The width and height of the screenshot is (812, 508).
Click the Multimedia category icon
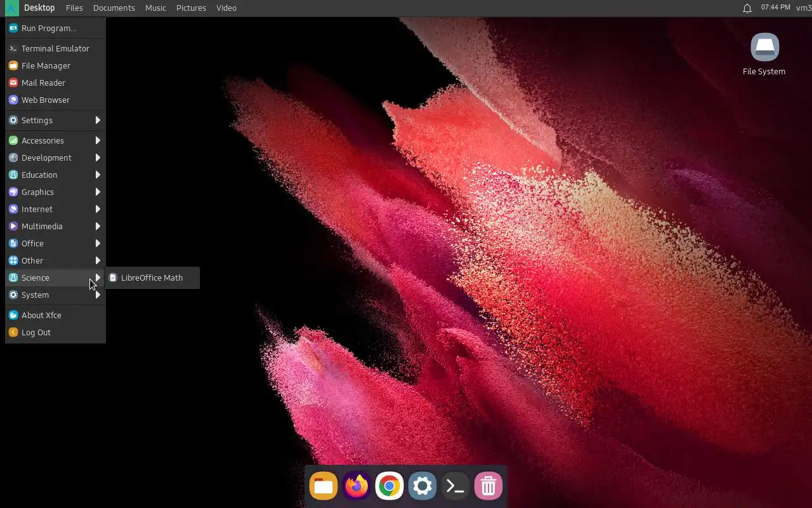13,226
